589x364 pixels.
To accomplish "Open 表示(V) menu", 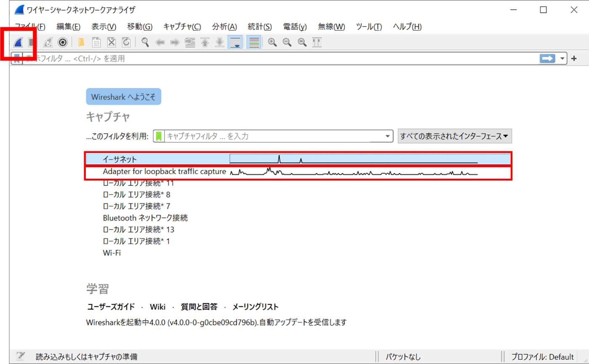I will (x=104, y=26).
